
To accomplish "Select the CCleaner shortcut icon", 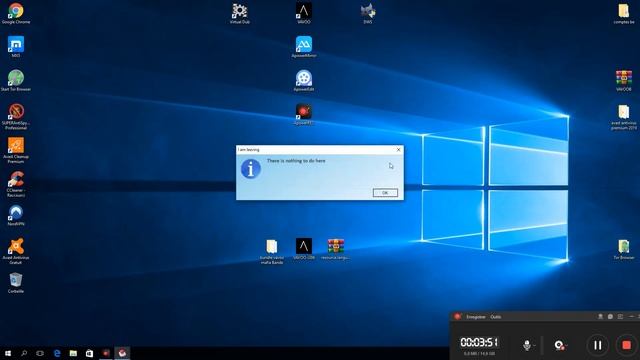I will [16, 184].
